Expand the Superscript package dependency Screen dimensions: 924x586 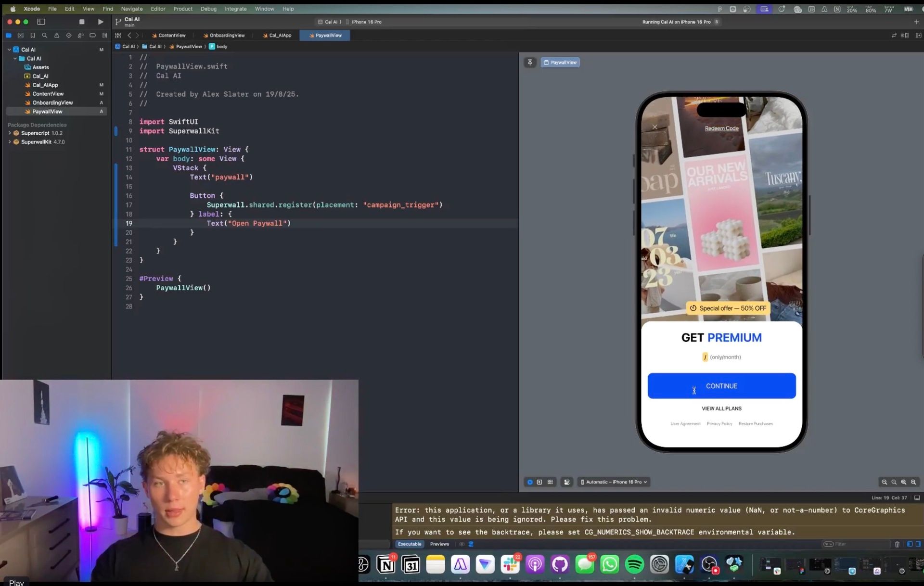tap(10, 133)
